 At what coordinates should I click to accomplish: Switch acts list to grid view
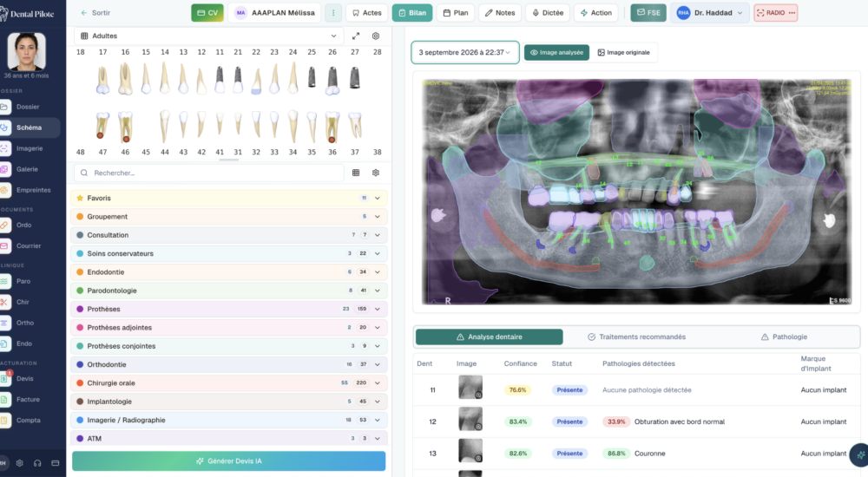pyautogui.click(x=356, y=173)
